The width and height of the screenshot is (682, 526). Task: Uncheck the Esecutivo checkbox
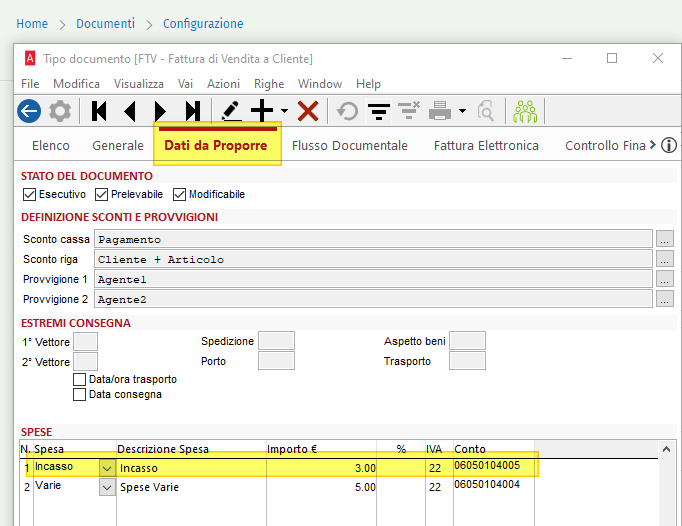point(29,194)
